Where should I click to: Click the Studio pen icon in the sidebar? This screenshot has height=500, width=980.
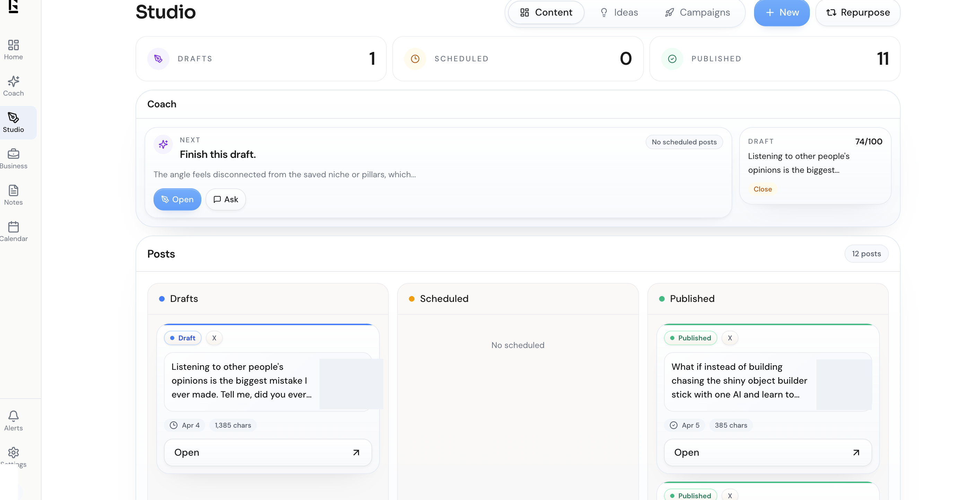13,118
